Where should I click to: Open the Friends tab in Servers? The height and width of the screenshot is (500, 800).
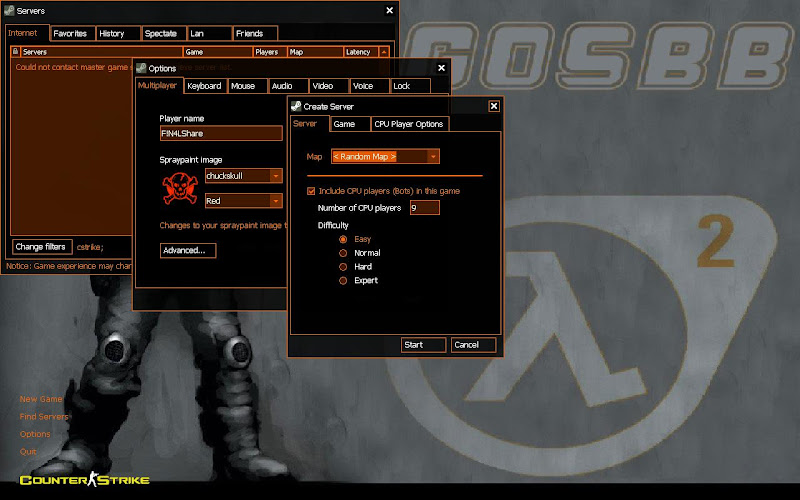255,33
